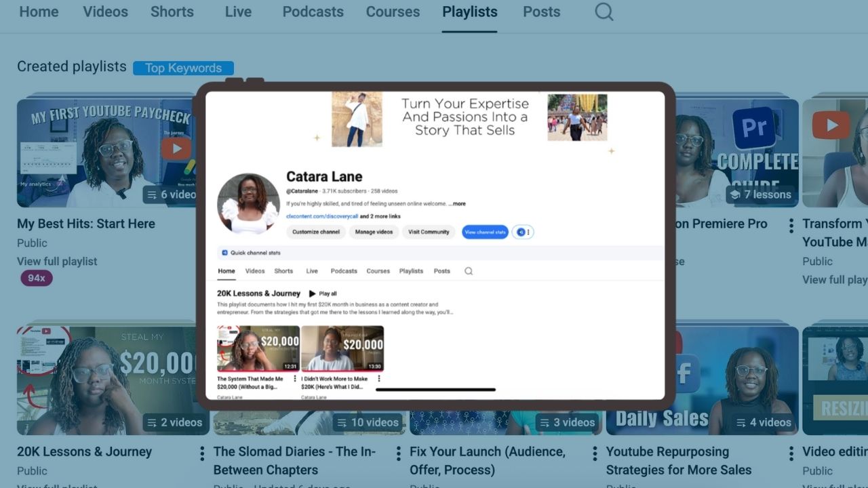Screen dimensions: 868x488
Task: Open the three-dot menu for Youtube Repurposing Strategies
Action: (x=791, y=453)
